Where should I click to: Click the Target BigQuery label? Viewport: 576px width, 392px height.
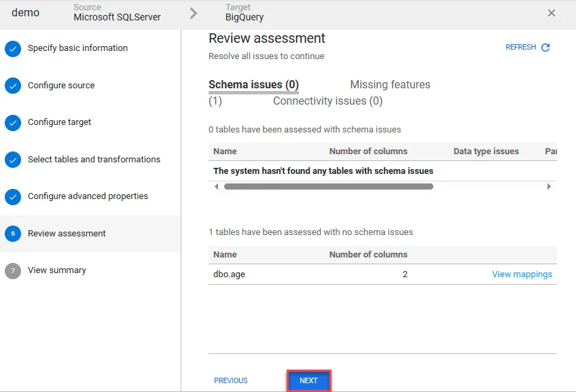pyautogui.click(x=245, y=12)
